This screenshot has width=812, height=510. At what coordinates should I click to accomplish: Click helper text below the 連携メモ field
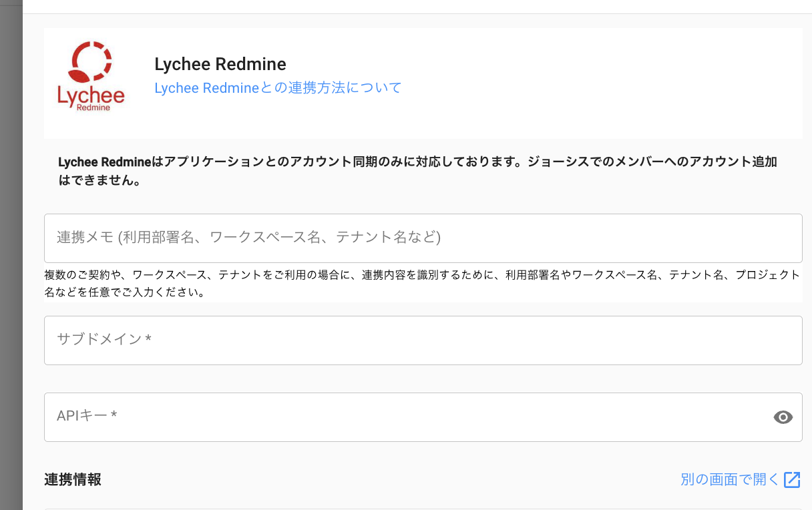[x=422, y=283]
